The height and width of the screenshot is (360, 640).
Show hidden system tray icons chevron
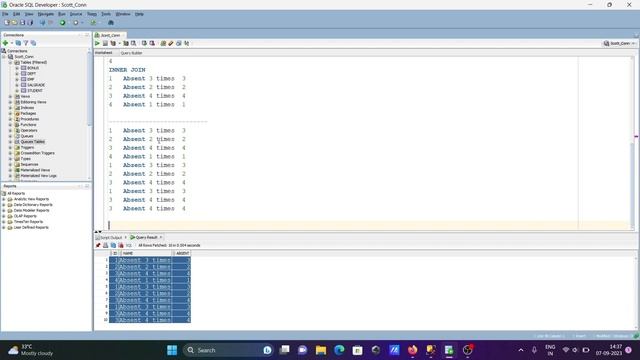coord(521,350)
